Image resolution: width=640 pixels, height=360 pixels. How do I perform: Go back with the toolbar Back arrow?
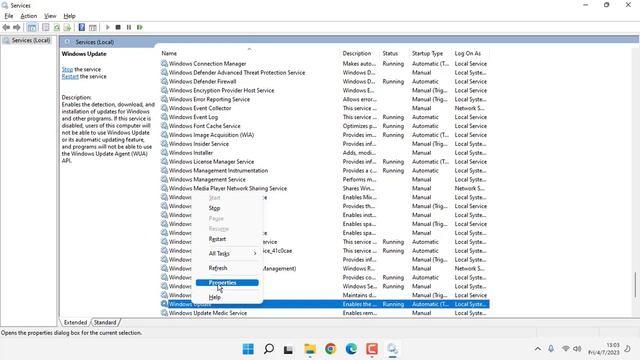[x=6, y=27]
